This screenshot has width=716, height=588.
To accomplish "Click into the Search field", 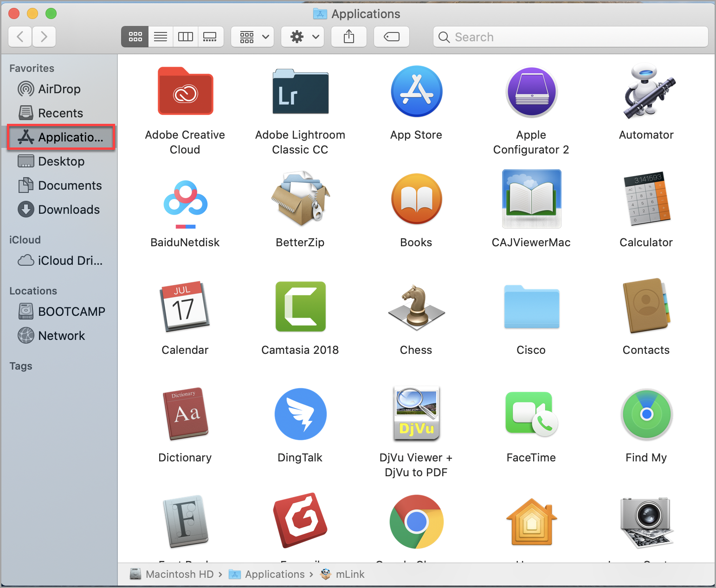I will point(571,37).
